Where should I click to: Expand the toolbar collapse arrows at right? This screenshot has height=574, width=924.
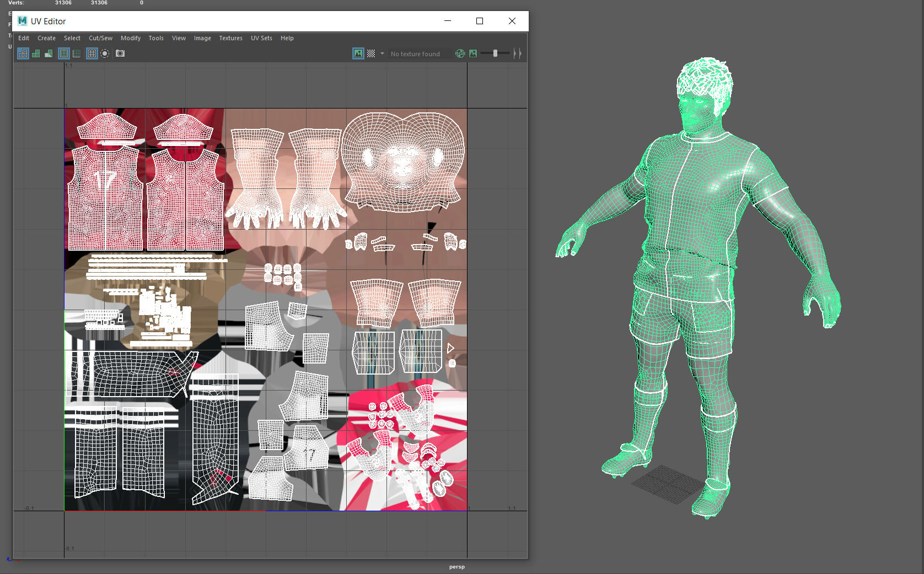(517, 53)
